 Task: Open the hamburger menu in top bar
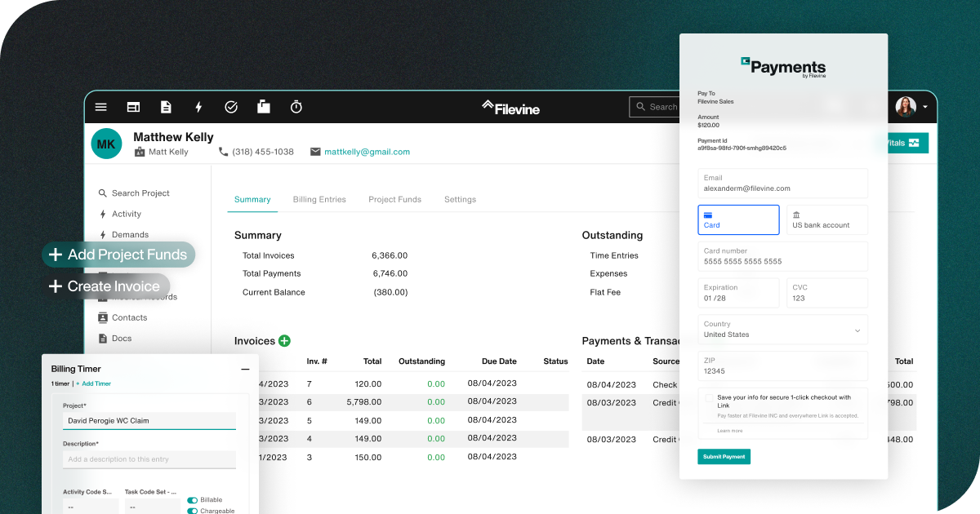click(101, 107)
